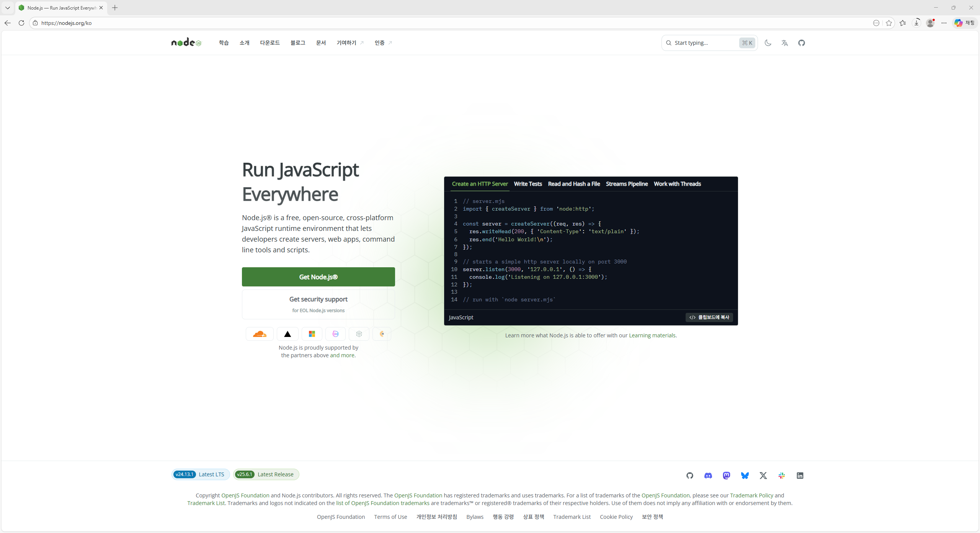Click the Cloudflare partner logo
This screenshot has height=533, width=980.
coord(260,334)
